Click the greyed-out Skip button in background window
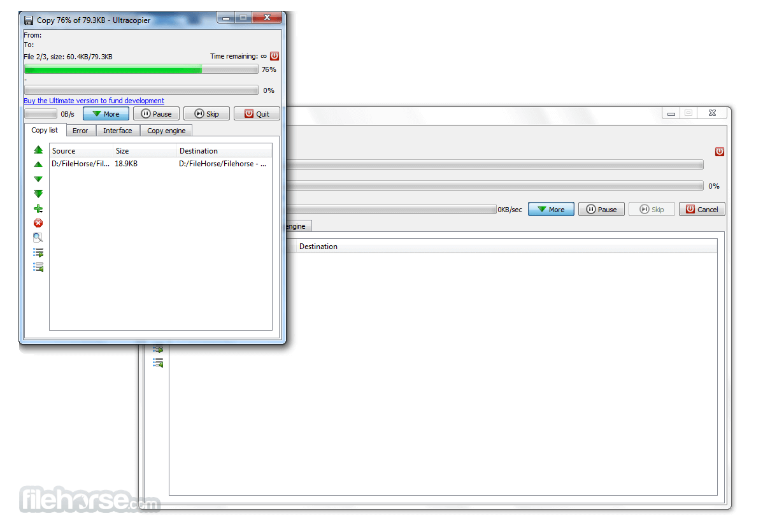The height and width of the screenshot is (532, 763). click(x=652, y=209)
